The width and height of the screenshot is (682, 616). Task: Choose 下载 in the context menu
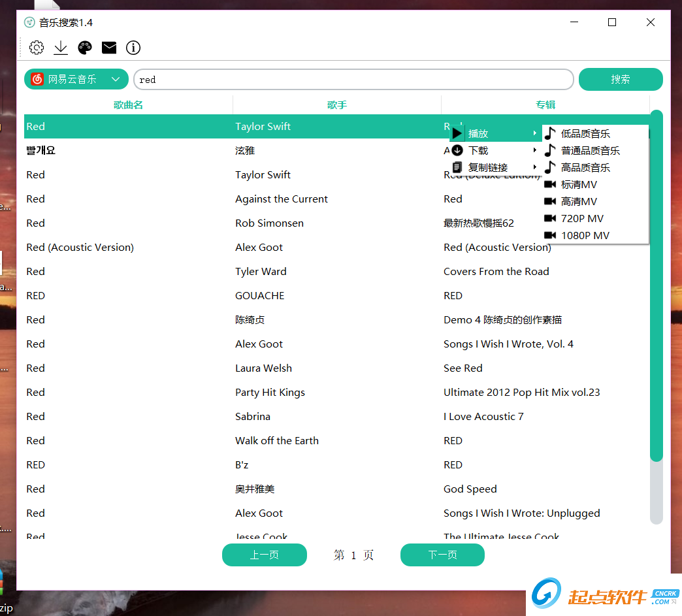495,150
